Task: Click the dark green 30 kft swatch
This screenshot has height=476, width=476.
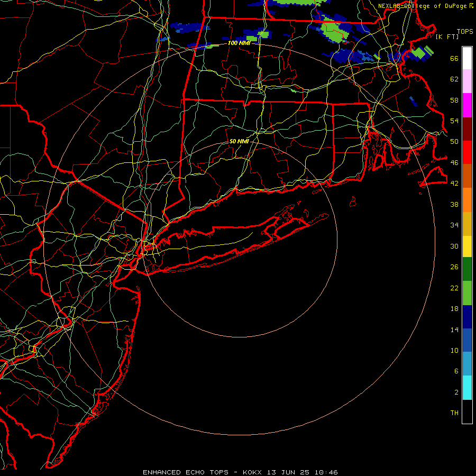Action: [x=467, y=269]
